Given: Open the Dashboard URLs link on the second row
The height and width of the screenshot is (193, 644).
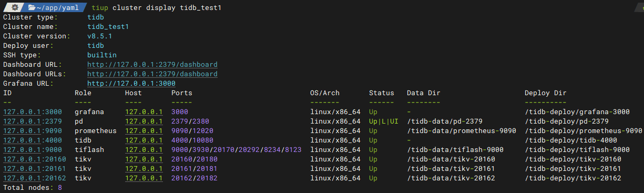Looking at the screenshot, I should pos(152,74).
